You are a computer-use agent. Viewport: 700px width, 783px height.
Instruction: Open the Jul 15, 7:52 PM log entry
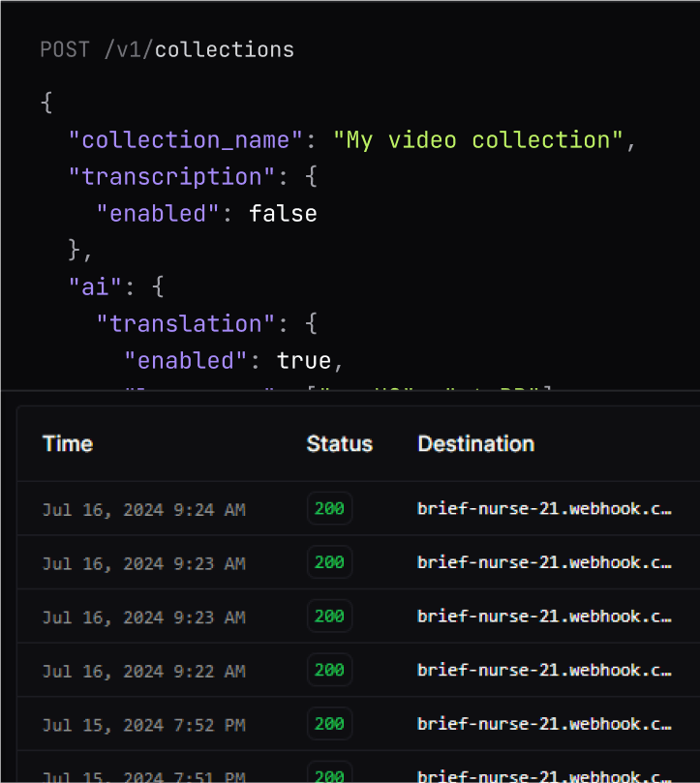pos(143,725)
